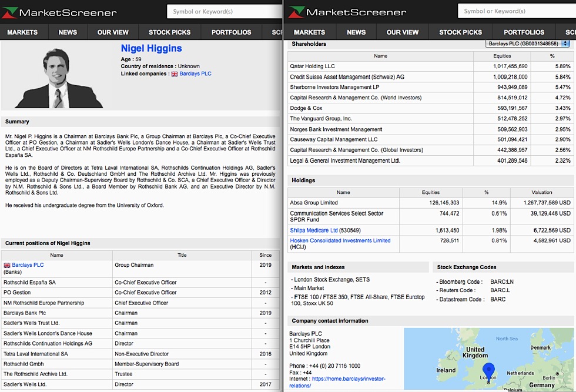Select Causeway Capital Management LLC row
Image resolution: width=576 pixels, height=392 pixels.
(430, 140)
